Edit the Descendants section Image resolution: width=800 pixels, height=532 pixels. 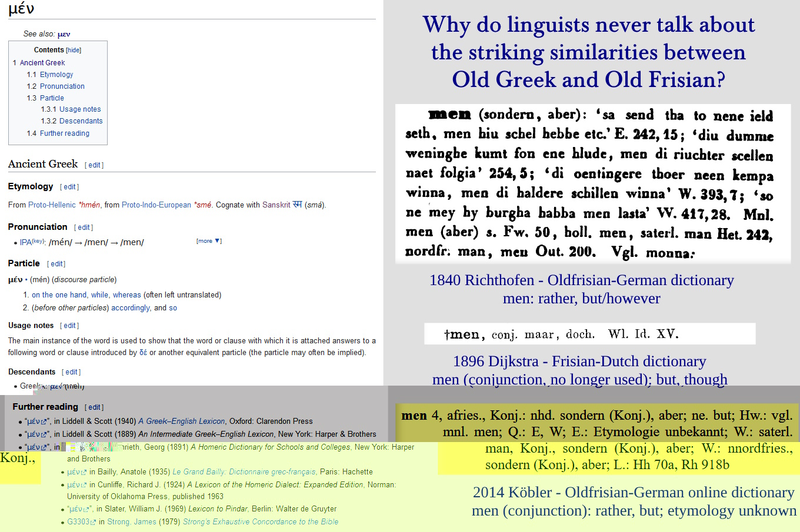(x=72, y=372)
